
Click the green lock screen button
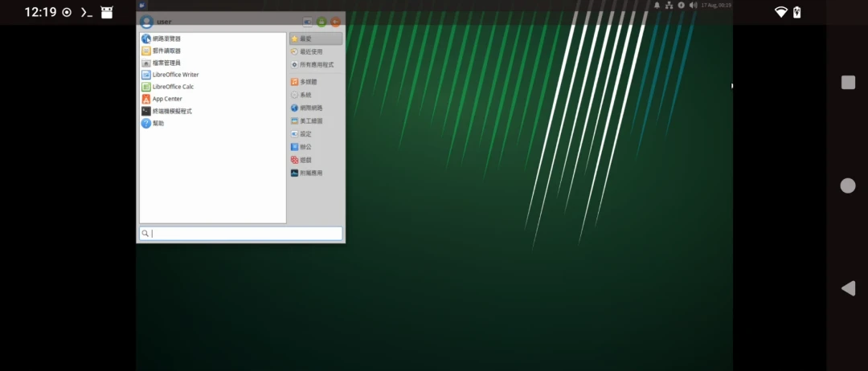(321, 22)
